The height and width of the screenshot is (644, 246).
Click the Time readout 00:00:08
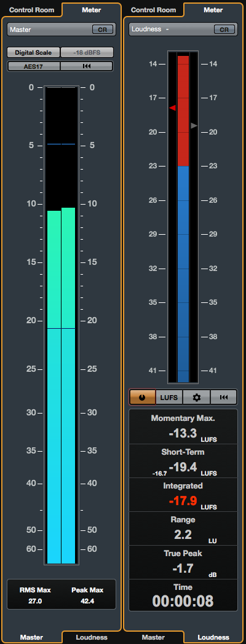pos(183,601)
